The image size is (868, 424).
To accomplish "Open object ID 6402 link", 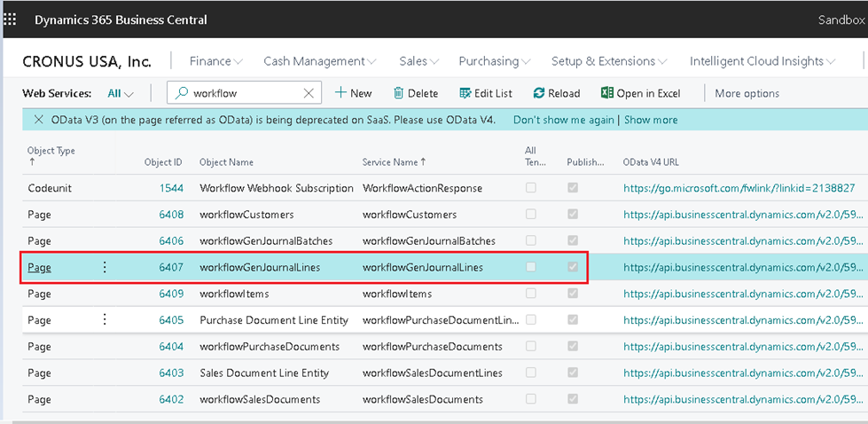I will (x=172, y=399).
